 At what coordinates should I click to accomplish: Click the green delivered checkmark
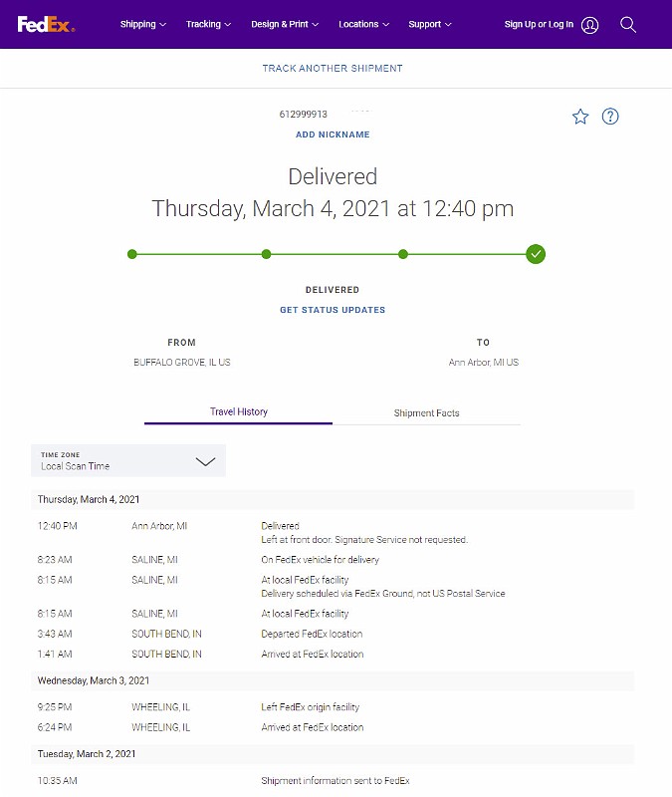click(536, 254)
